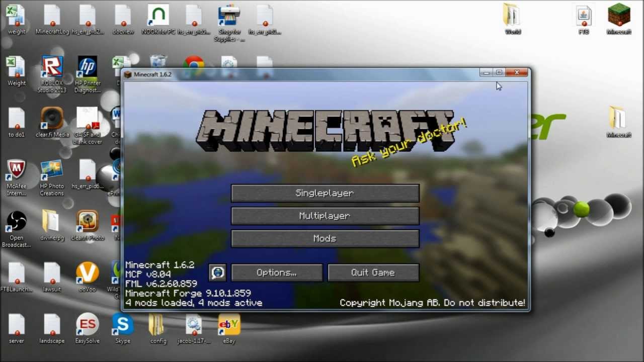The height and width of the screenshot is (362, 644).
Task: Select the landscape file icon
Action: [52, 329]
